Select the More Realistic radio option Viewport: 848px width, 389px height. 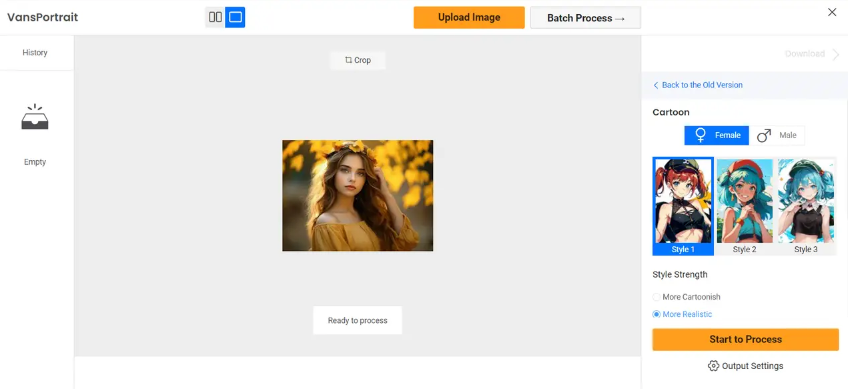tap(657, 314)
